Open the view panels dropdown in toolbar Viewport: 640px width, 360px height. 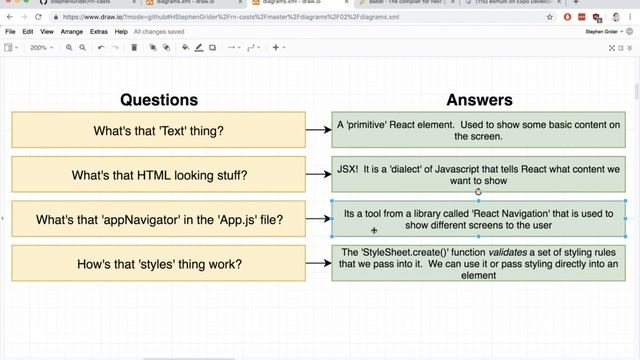tap(11, 48)
